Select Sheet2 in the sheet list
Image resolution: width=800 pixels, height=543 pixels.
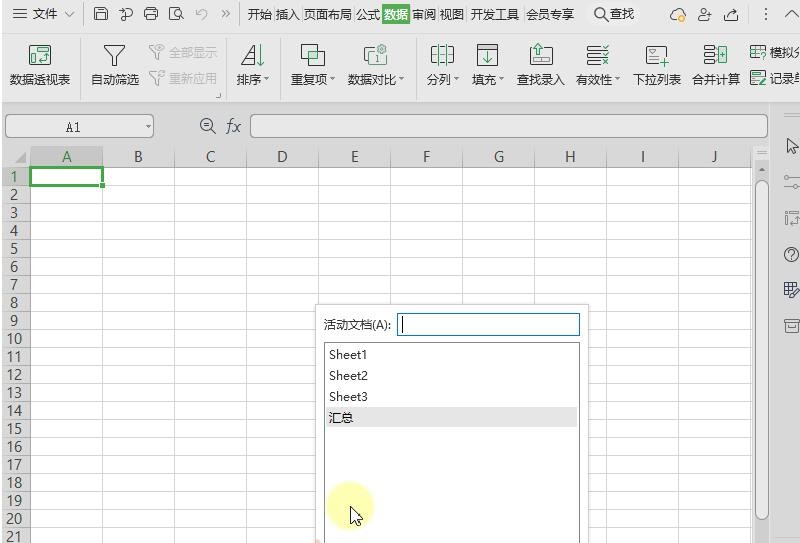tap(348, 376)
